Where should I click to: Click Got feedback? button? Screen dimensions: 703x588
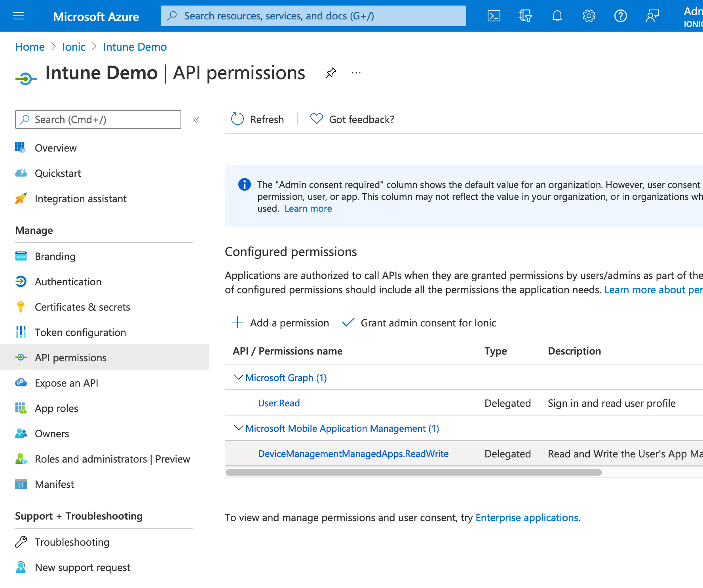click(x=352, y=119)
